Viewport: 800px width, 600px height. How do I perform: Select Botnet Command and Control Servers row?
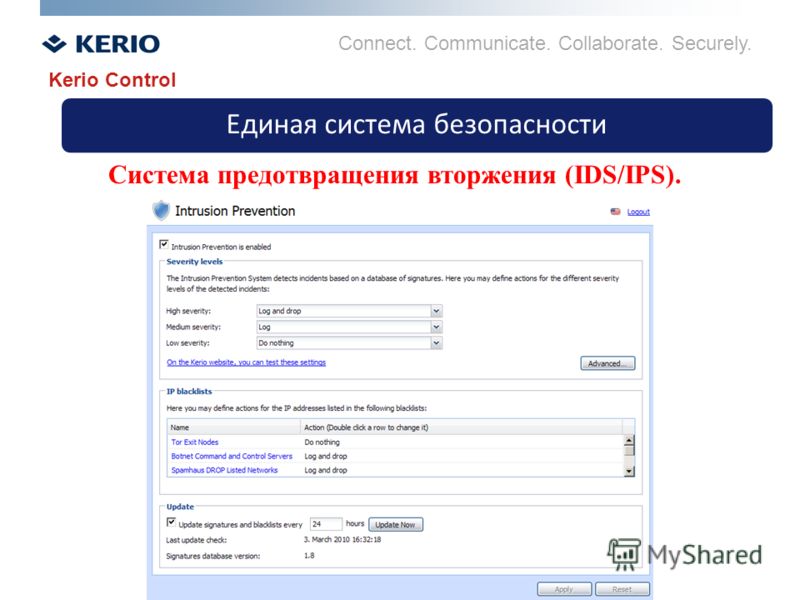pos(395,456)
